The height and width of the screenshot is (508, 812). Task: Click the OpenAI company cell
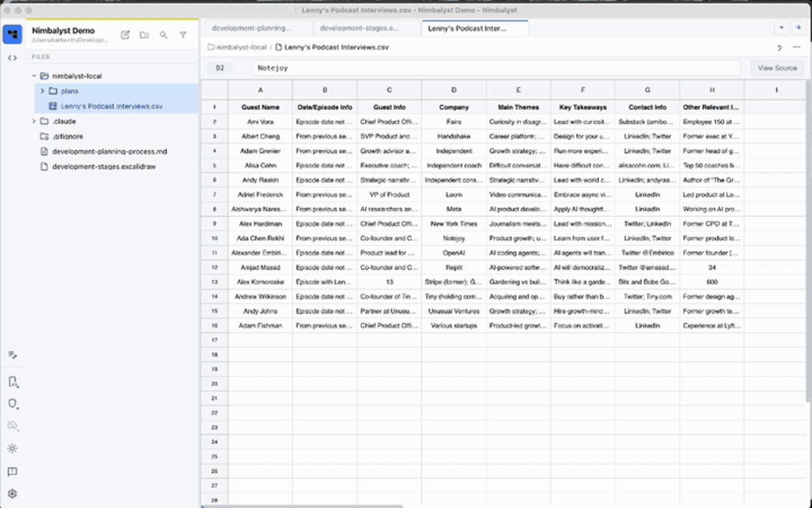click(454, 253)
